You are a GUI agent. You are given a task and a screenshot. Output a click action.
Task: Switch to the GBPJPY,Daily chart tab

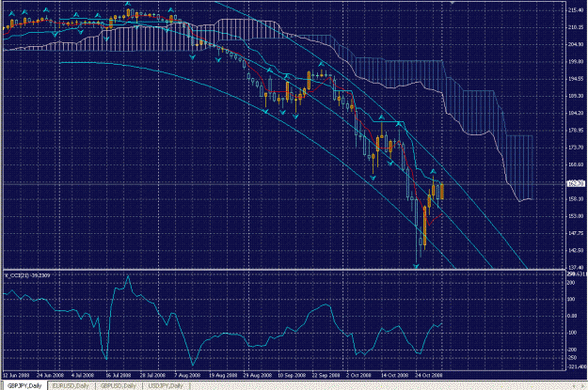pyautogui.click(x=24, y=386)
